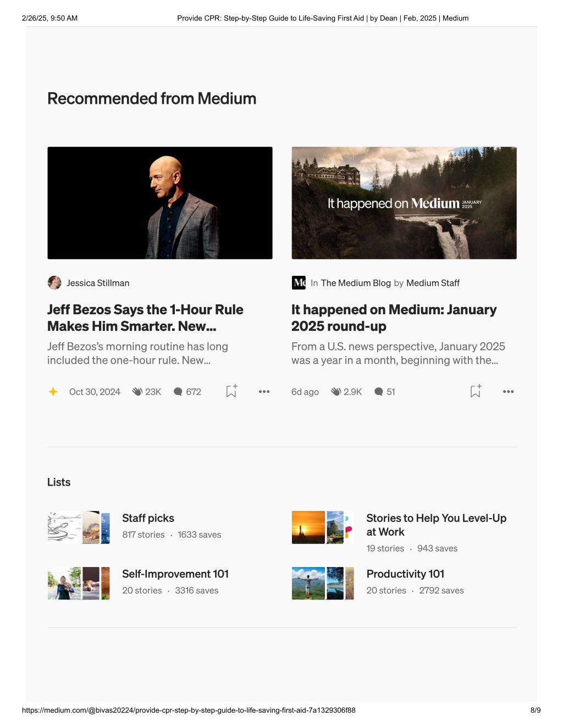
Task: Save the January 2025 round-up article bookmark
Action: click(476, 391)
